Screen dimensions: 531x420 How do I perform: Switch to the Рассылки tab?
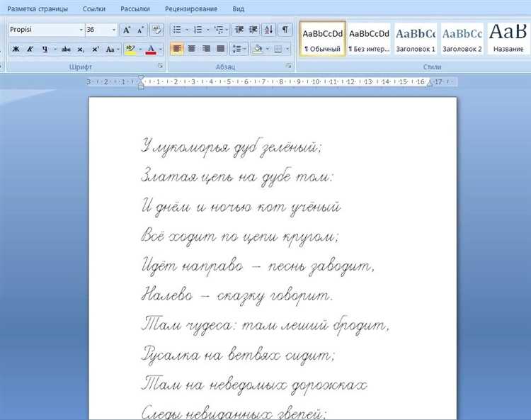[135, 9]
